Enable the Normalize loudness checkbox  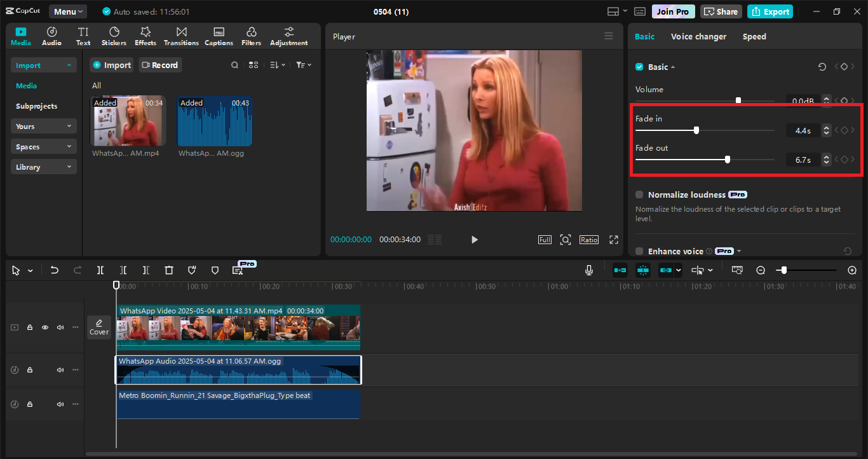click(x=639, y=195)
